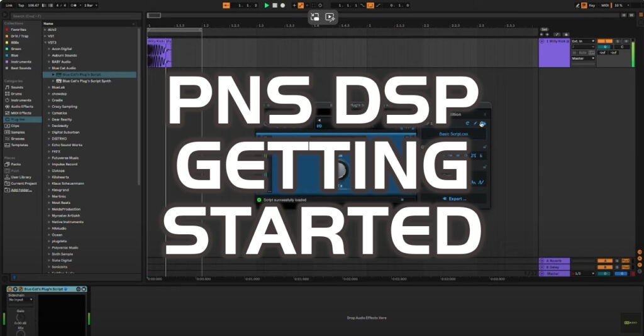Click the Tap tempo button
This screenshot has width=644, height=336.
(x=21, y=5)
